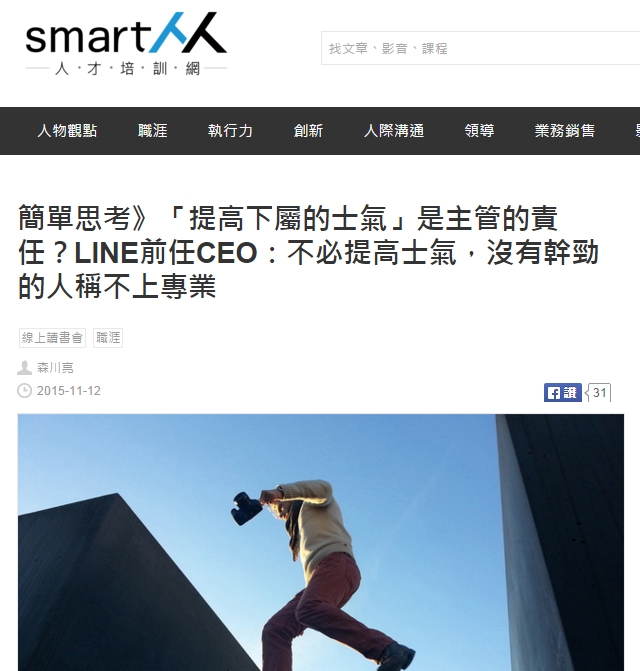This screenshot has width=640, height=671.
Task: Open the 業務銷售 menu item
Action: click(x=565, y=131)
